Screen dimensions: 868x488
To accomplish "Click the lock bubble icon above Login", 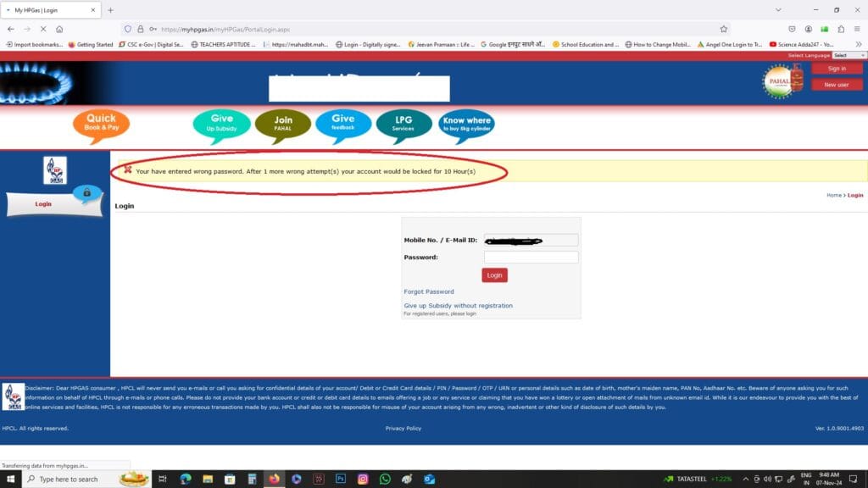I will (87, 193).
